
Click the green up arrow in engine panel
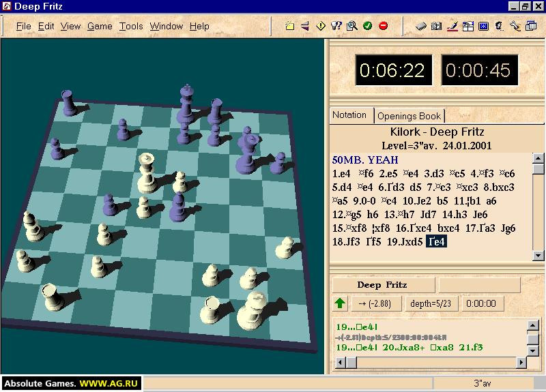(x=340, y=303)
